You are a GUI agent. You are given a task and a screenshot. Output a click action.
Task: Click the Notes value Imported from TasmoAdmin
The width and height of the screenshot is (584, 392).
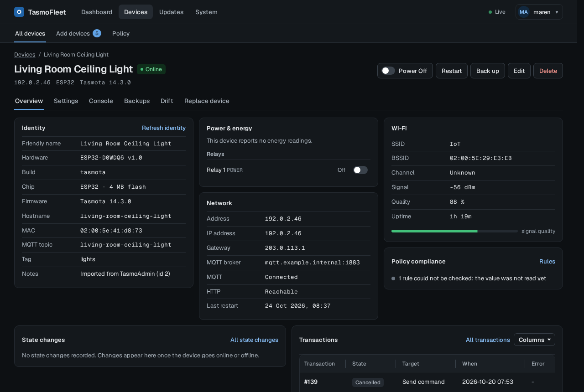(125, 273)
